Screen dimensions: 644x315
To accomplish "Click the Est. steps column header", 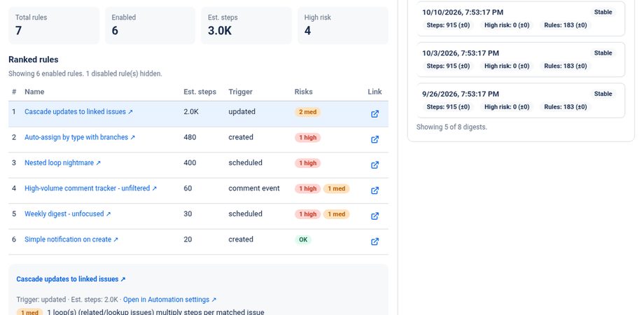I will [199, 92].
